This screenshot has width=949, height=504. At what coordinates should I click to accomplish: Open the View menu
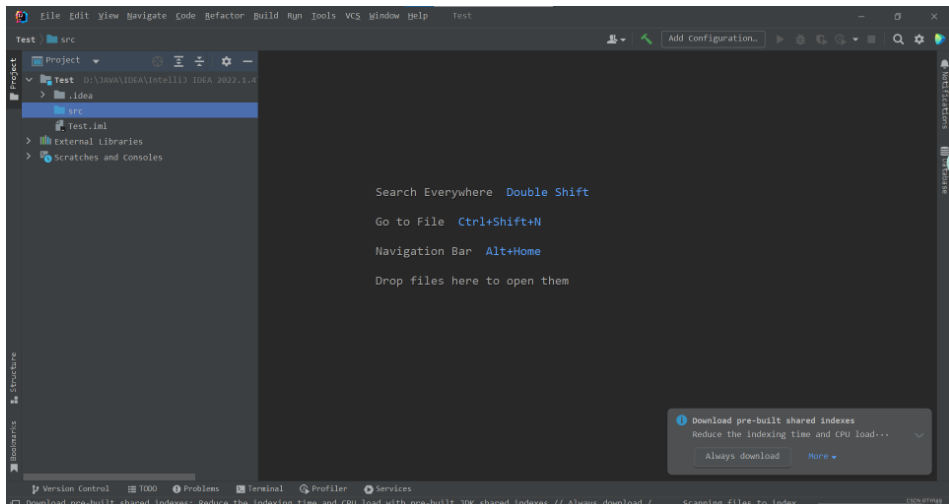(x=108, y=16)
